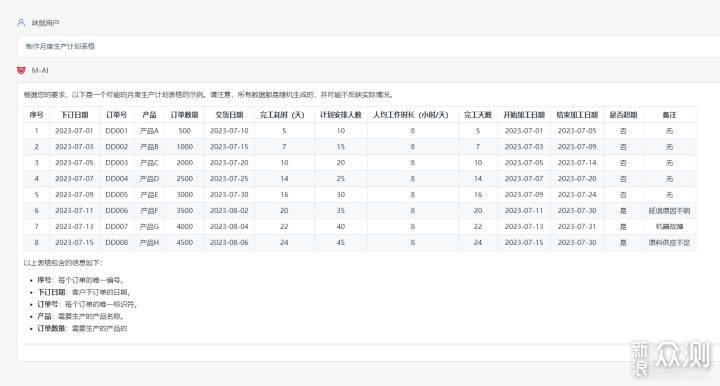This screenshot has width=720, height=386.
Task: Click order quantity 4500
Action: click(x=185, y=242)
